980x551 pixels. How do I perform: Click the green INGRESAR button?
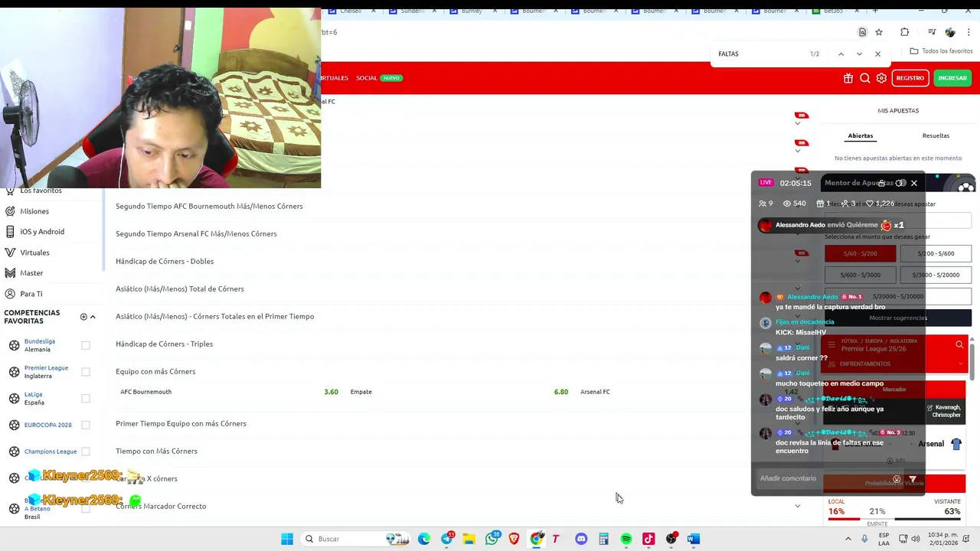click(x=952, y=78)
